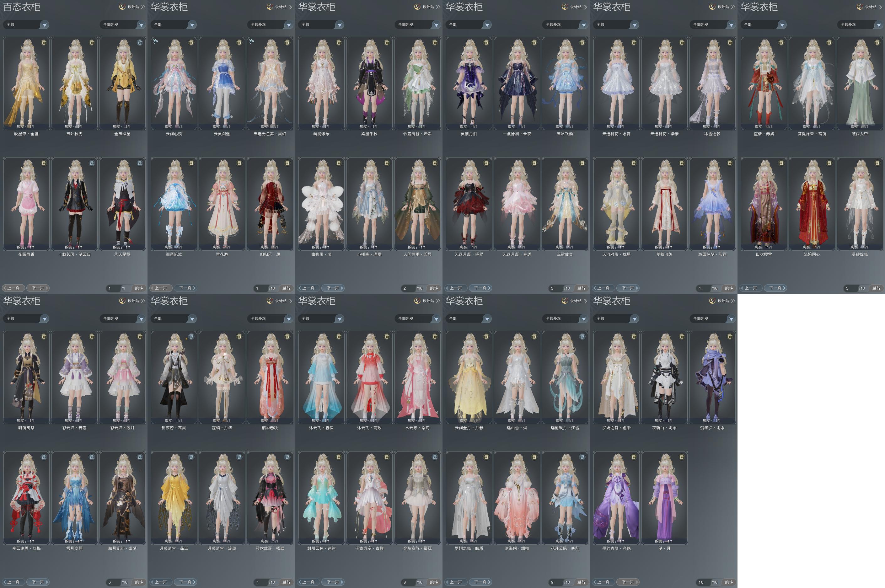
Task: Click trash icon on 映星帘·金盏 outfit
Action: (44, 43)
